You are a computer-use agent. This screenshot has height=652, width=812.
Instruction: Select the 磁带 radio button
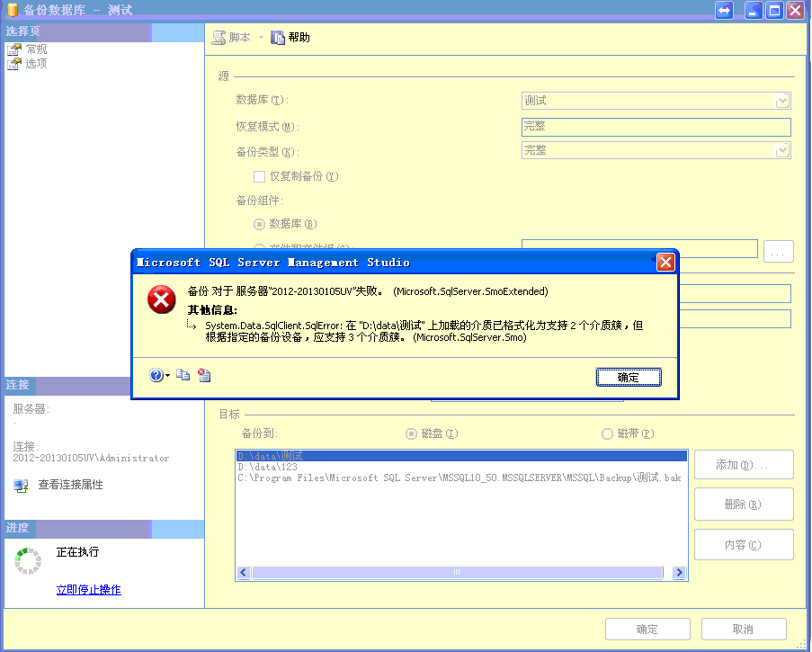(x=607, y=433)
